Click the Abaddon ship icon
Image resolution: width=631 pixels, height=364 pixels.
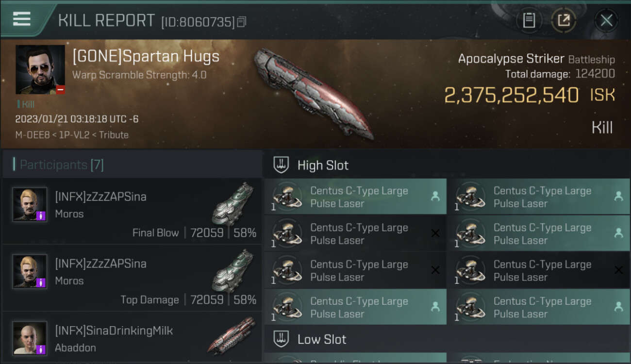(x=232, y=335)
